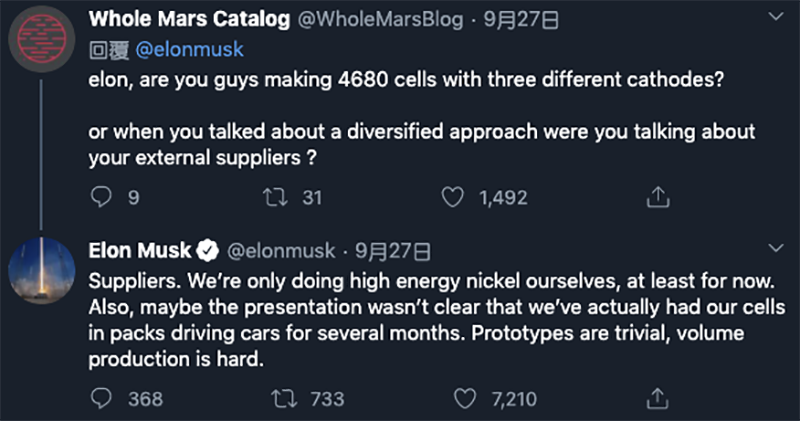Like Elon Musk's tweet
The width and height of the screenshot is (800, 421).
coord(465,399)
